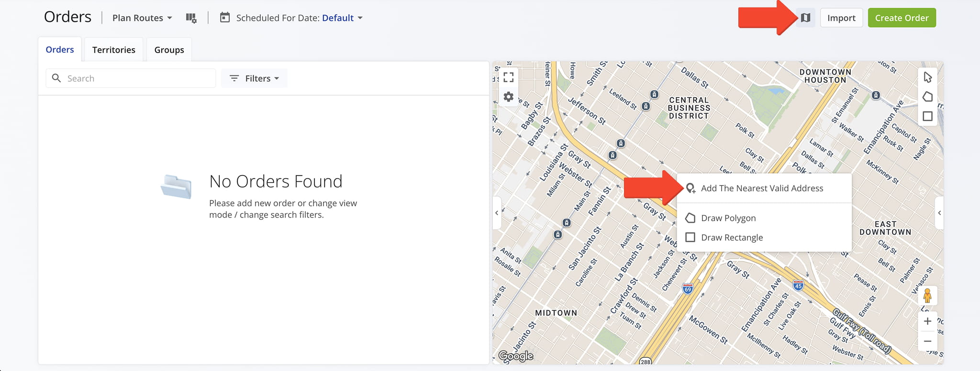Open the column settings icon

191,18
